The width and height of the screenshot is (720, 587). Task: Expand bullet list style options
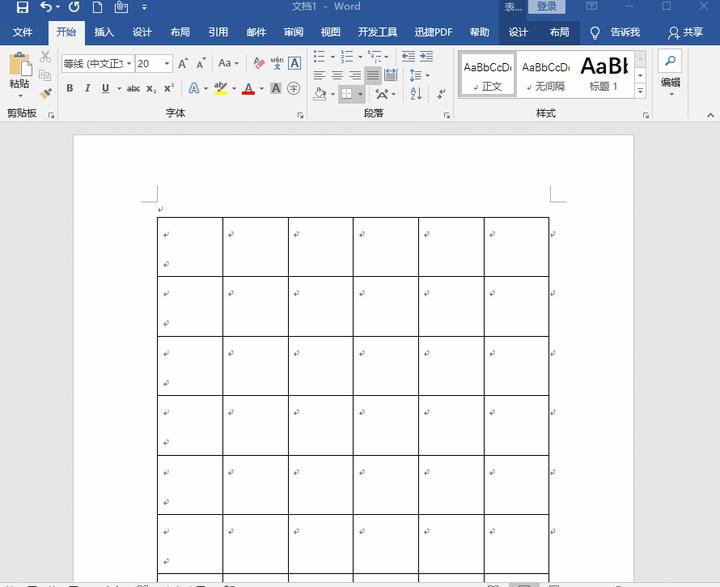pyautogui.click(x=332, y=56)
